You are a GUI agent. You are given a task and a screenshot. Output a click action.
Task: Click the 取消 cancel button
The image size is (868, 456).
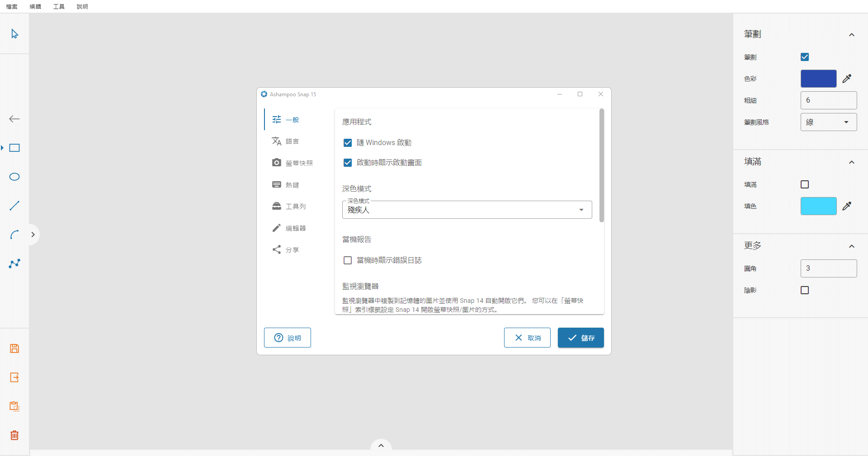coord(527,338)
